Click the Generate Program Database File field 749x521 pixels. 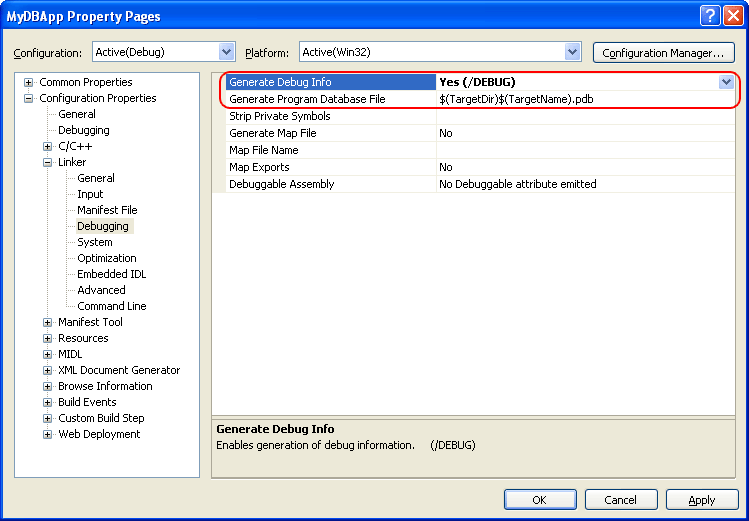tap(585, 99)
